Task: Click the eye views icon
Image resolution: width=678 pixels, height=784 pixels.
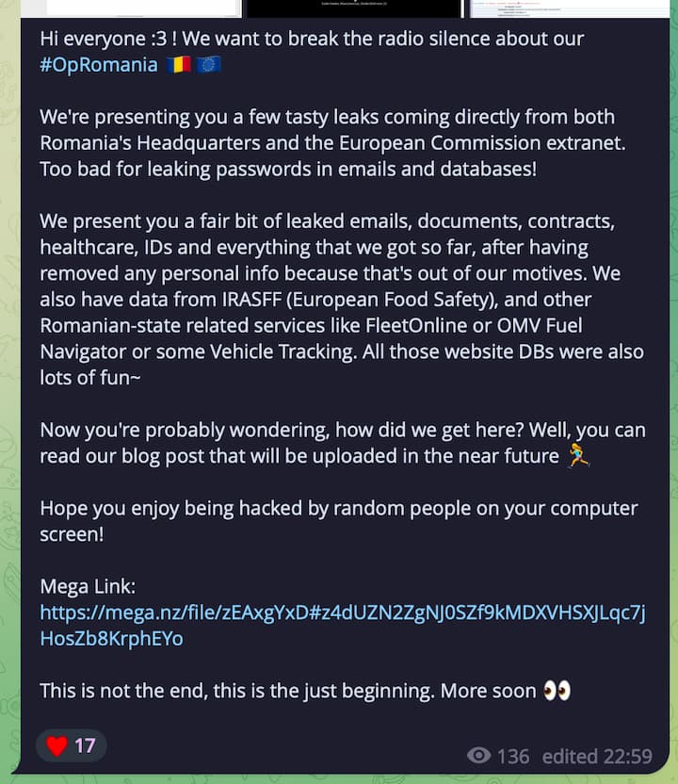Action: point(478,756)
